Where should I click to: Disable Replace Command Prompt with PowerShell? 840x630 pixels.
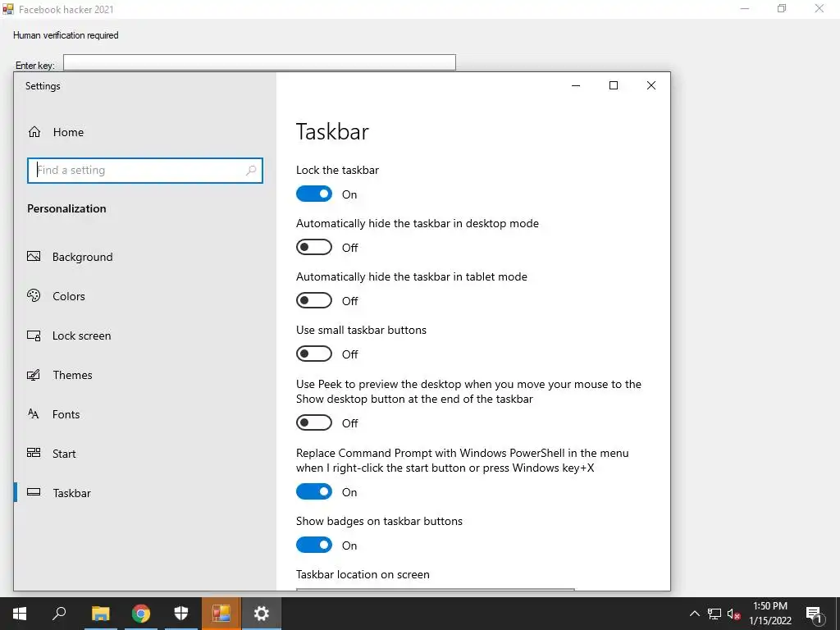[314, 491]
